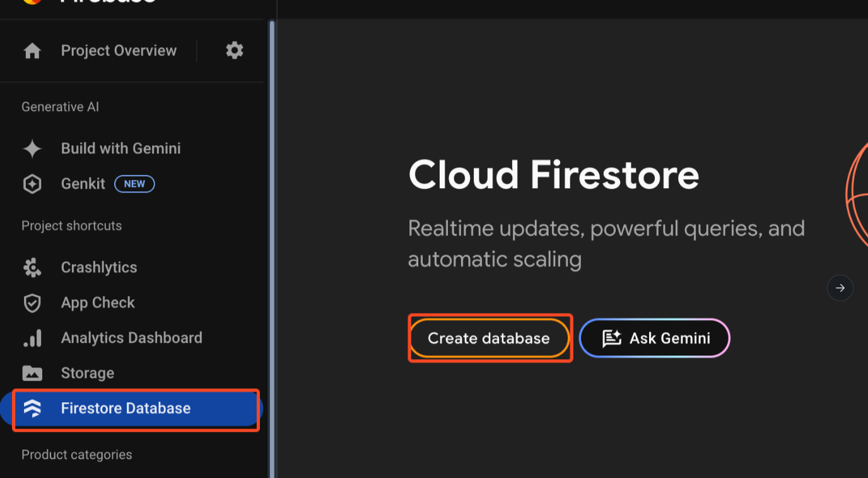Click the Analytics Dashboard bar chart icon
The height and width of the screenshot is (478, 868).
(32, 338)
